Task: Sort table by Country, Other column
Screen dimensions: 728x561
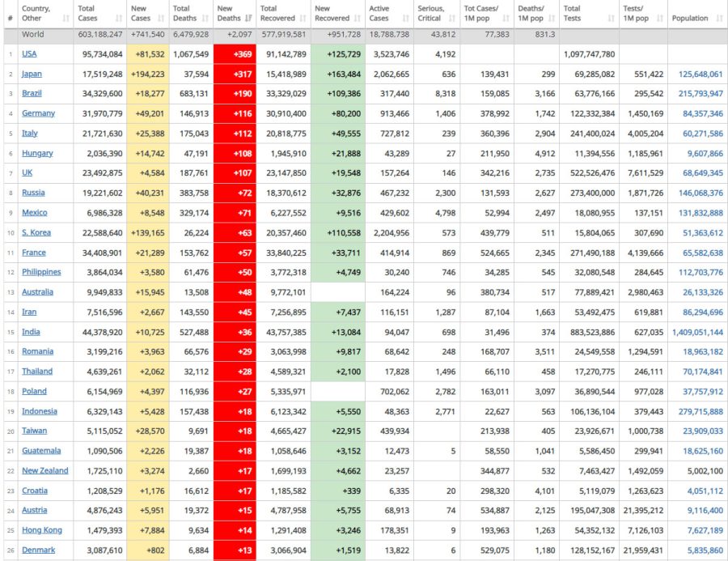Action: click(x=45, y=14)
